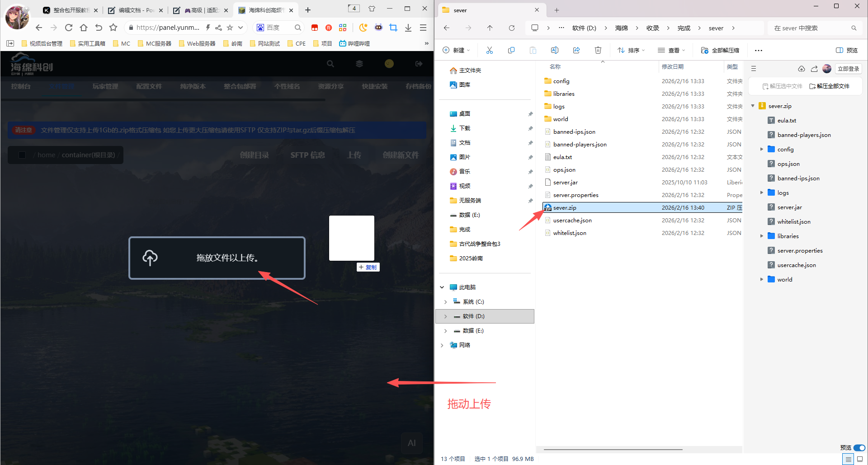
Task: Refresh the Explorer folder view
Action: [511, 28]
